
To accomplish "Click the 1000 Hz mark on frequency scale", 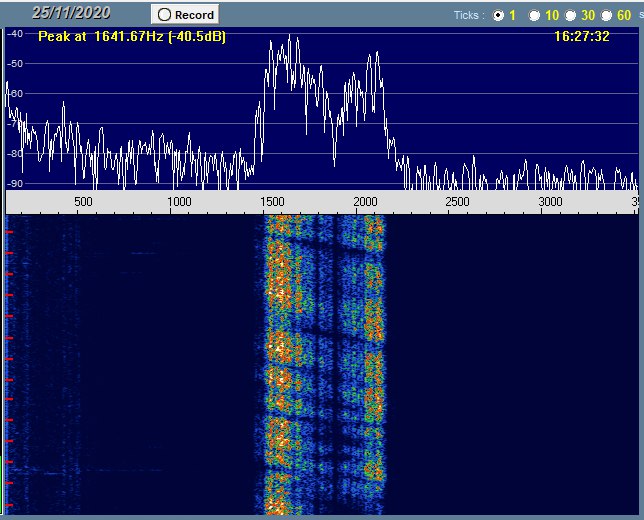I will pyautogui.click(x=179, y=202).
